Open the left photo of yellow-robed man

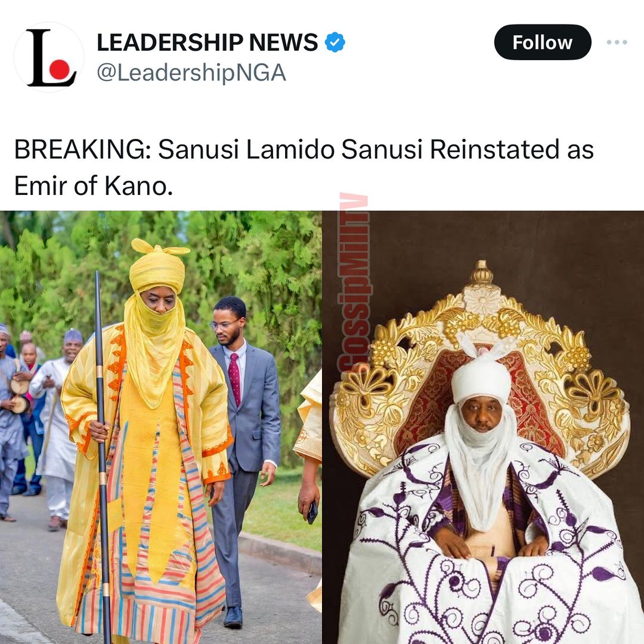click(x=160, y=427)
